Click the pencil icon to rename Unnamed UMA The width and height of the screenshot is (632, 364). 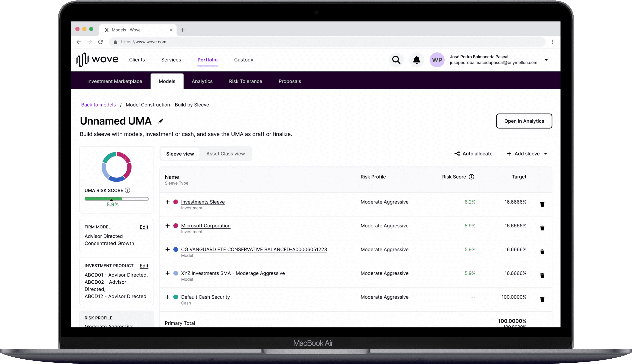click(161, 121)
